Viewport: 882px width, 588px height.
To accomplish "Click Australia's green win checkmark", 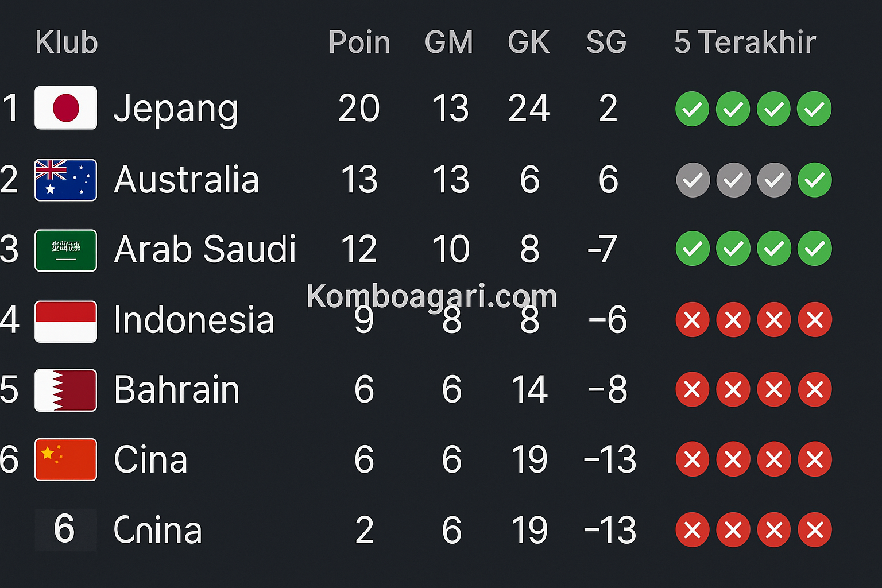I will point(814,180).
